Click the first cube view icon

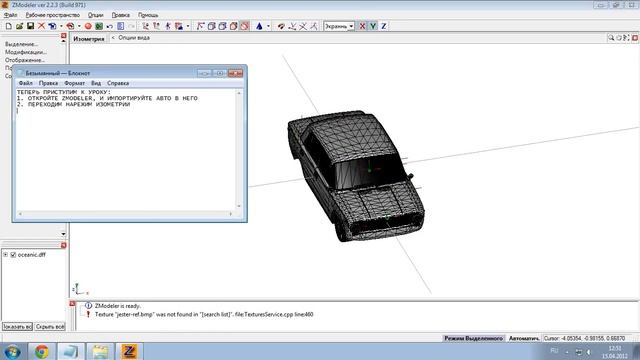pyautogui.click(x=211, y=26)
